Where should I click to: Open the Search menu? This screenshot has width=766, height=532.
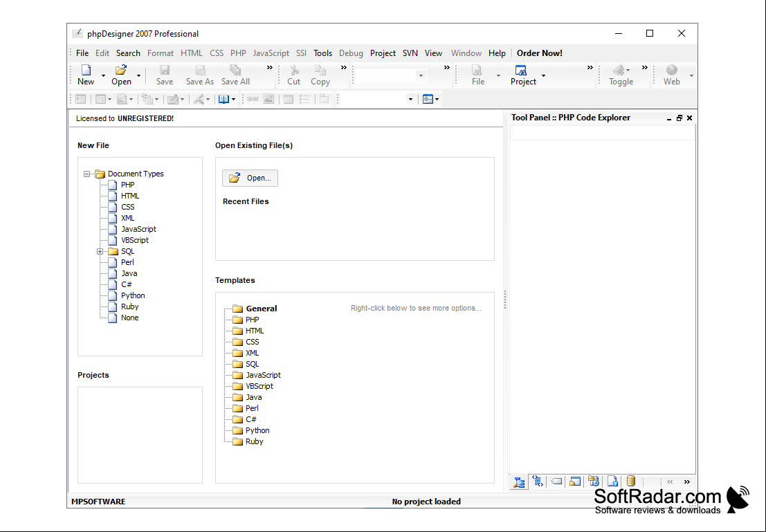coord(128,53)
